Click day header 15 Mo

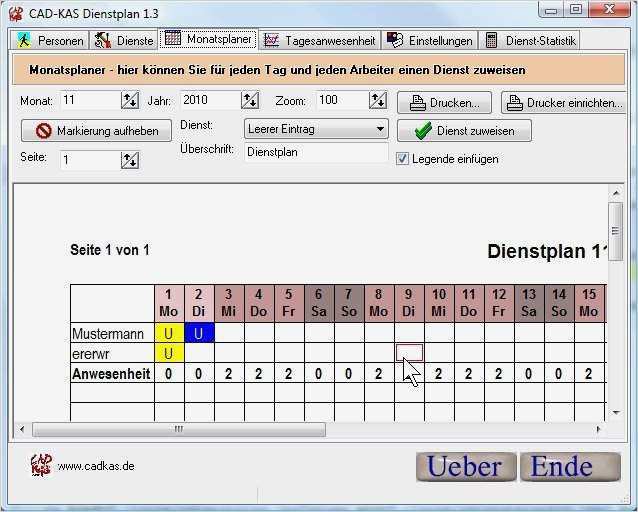(x=589, y=303)
